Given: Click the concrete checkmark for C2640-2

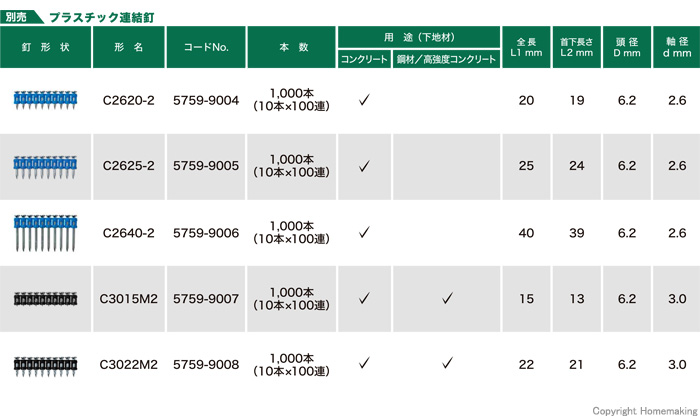Looking at the screenshot, I should (x=364, y=232).
